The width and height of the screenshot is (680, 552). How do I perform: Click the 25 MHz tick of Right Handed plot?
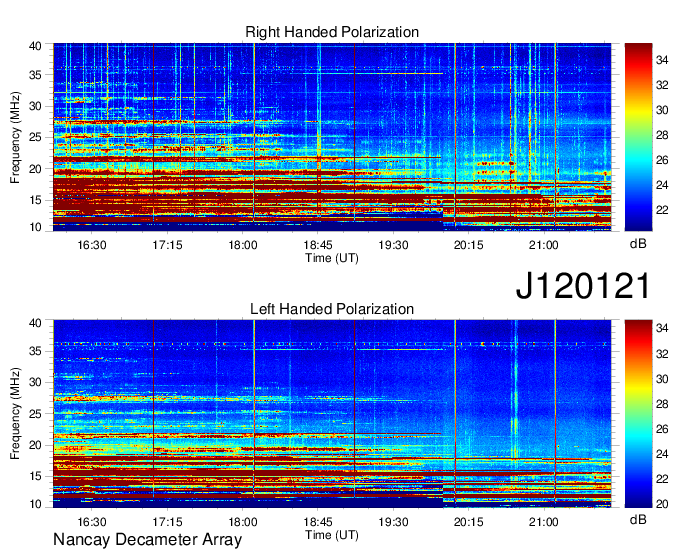click(x=35, y=137)
